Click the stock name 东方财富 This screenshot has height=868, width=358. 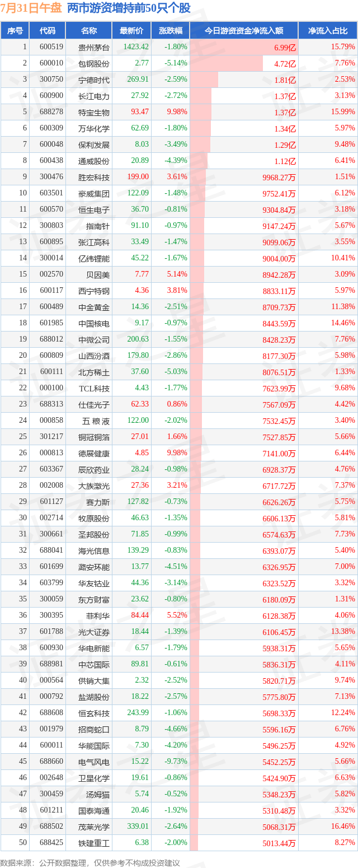coord(94,599)
